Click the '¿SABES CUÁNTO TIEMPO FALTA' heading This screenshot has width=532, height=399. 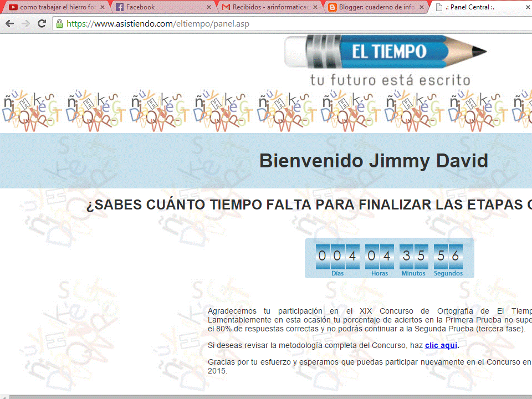pyautogui.click(x=309, y=205)
